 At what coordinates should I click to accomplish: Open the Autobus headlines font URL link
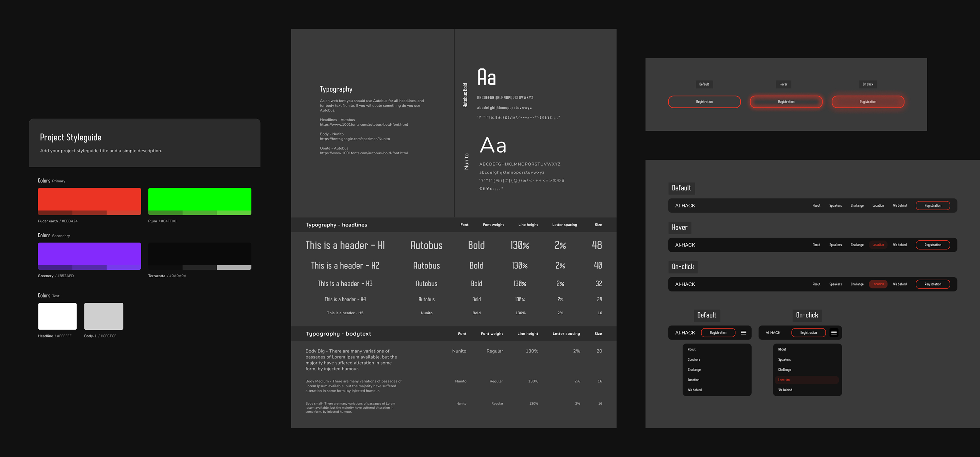(x=364, y=125)
